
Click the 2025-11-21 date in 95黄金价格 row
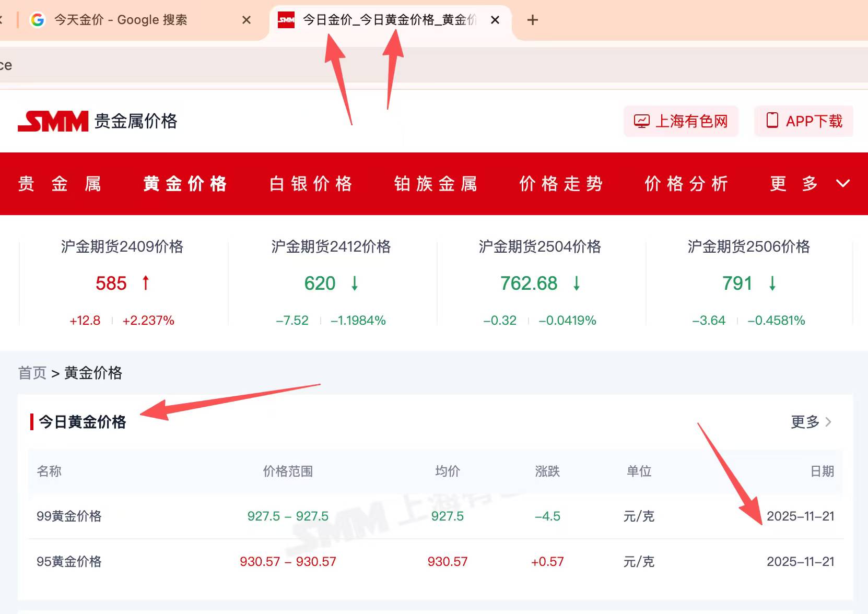click(801, 562)
